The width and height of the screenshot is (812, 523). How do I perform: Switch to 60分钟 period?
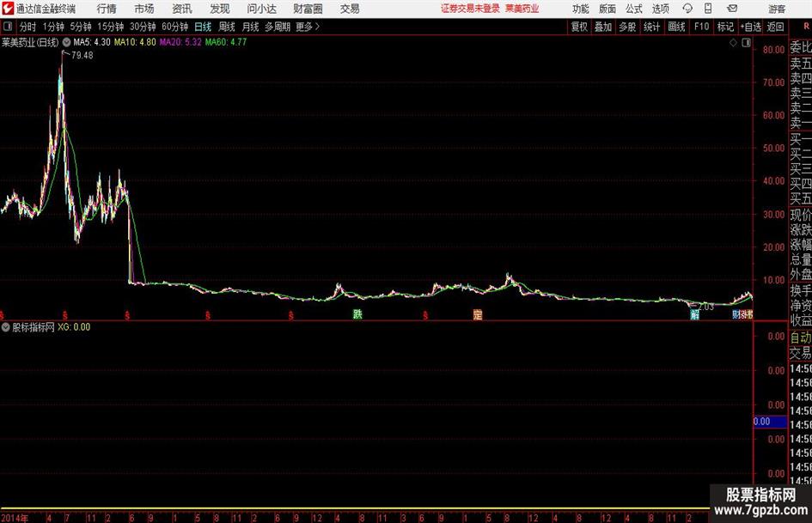coord(174,27)
